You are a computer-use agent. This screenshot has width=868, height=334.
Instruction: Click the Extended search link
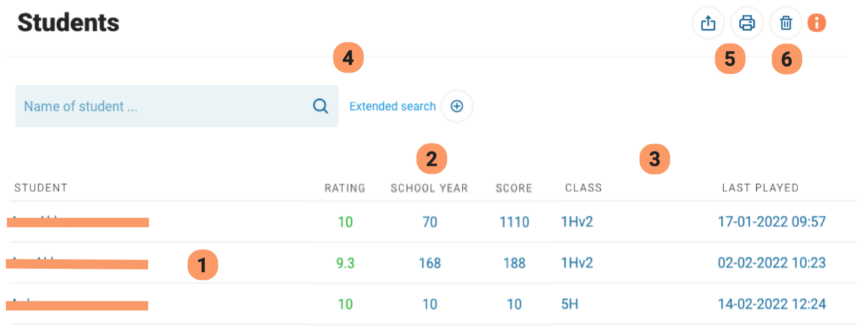click(x=392, y=107)
